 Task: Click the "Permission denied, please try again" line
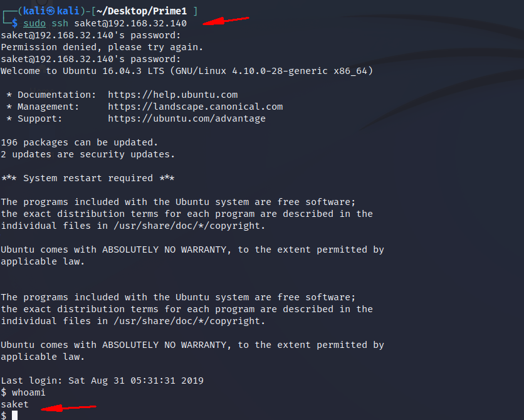coord(102,47)
